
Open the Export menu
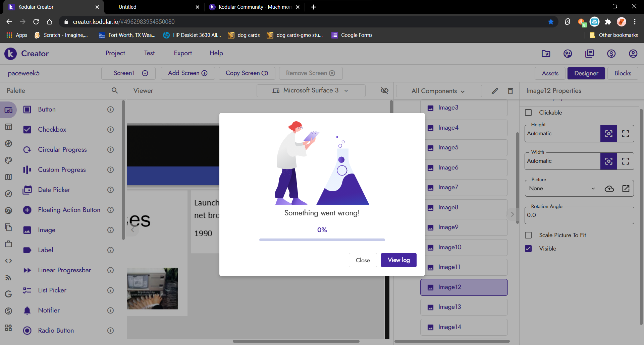pyautogui.click(x=182, y=53)
